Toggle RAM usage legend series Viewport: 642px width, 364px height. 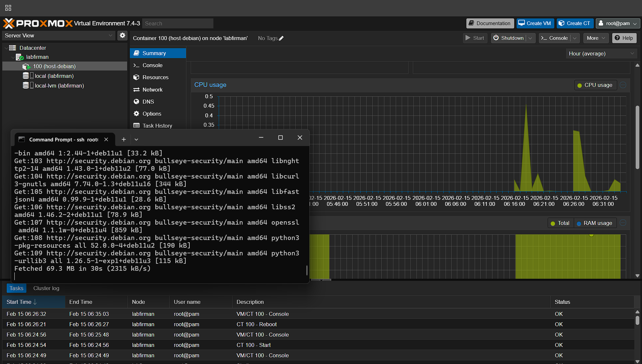coord(594,223)
